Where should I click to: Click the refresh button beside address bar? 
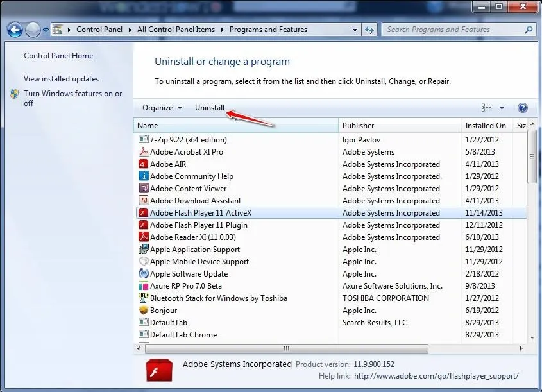[x=369, y=30]
